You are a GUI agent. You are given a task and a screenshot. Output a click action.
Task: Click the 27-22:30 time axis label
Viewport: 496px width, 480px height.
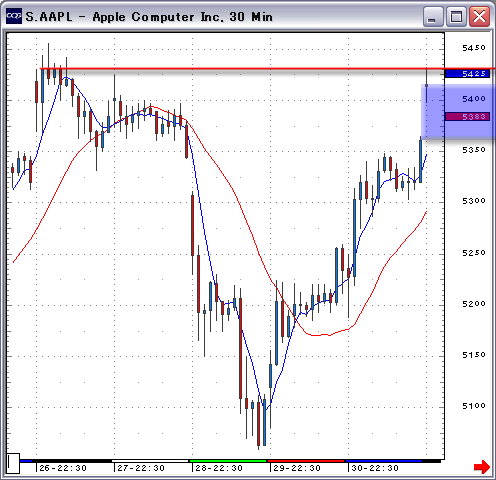coord(141,468)
